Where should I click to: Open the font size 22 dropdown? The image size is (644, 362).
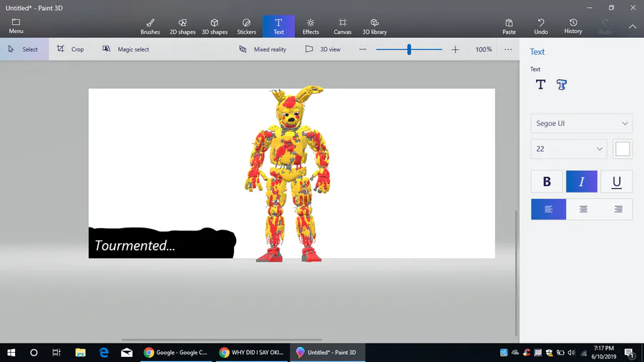568,149
